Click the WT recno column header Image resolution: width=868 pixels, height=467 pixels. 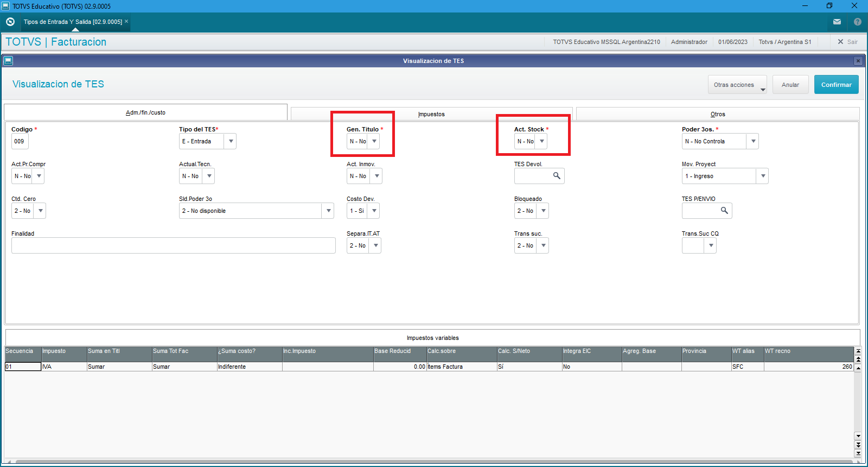click(x=809, y=354)
